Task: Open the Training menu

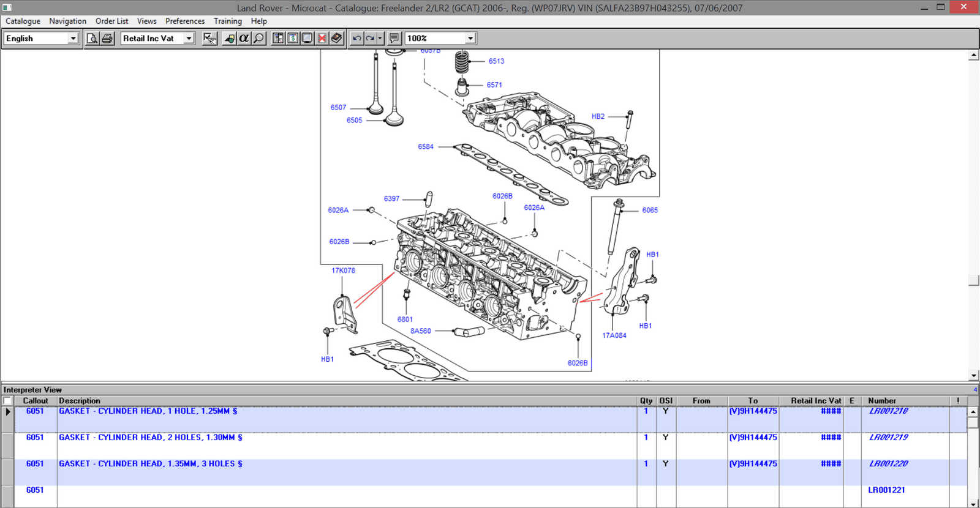Action: tap(228, 21)
